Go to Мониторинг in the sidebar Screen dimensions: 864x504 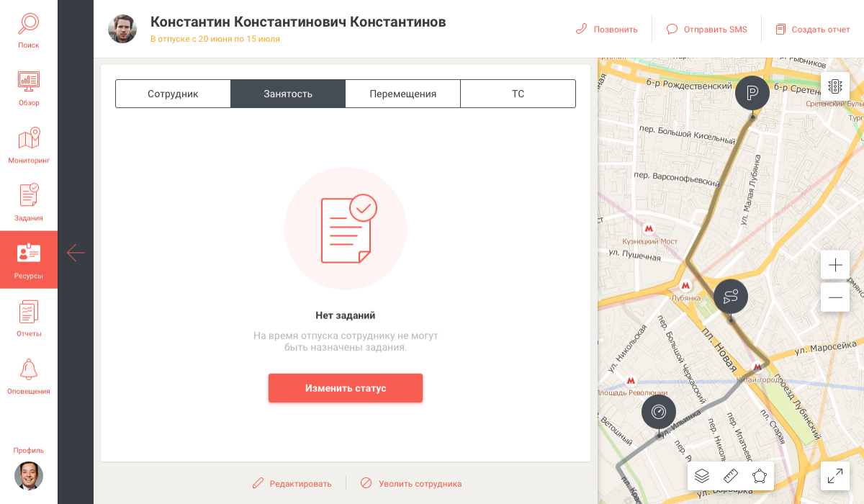[29, 144]
